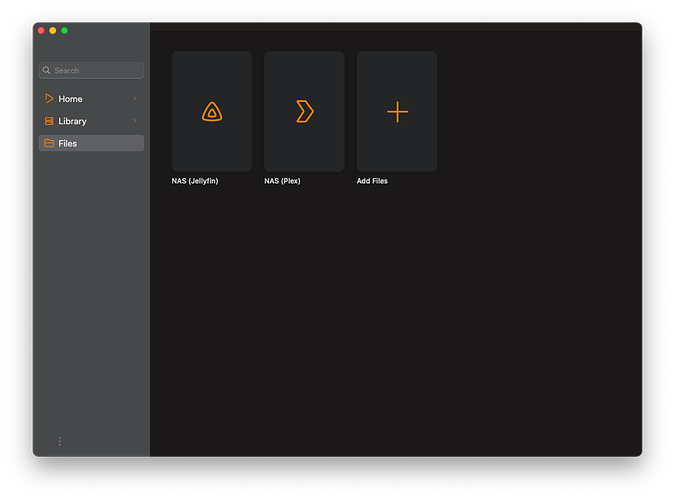This screenshot has height=500, width=675.
Task: Click the NAS (Plex) label
Action: [x=282, y=181]
